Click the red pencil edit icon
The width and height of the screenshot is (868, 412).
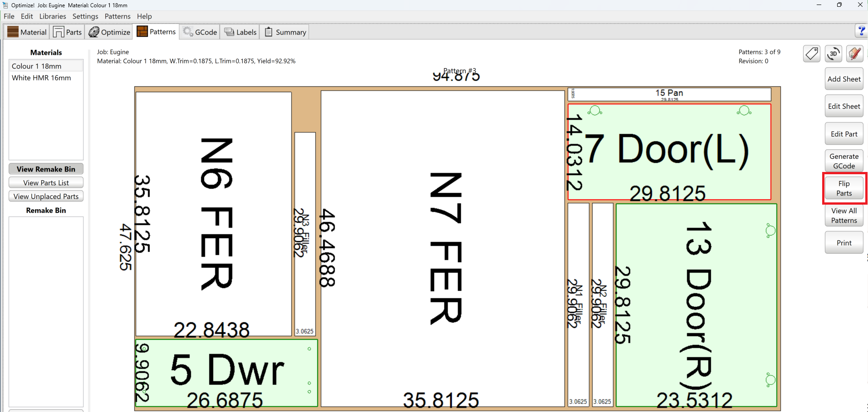(x=854, y=54)
